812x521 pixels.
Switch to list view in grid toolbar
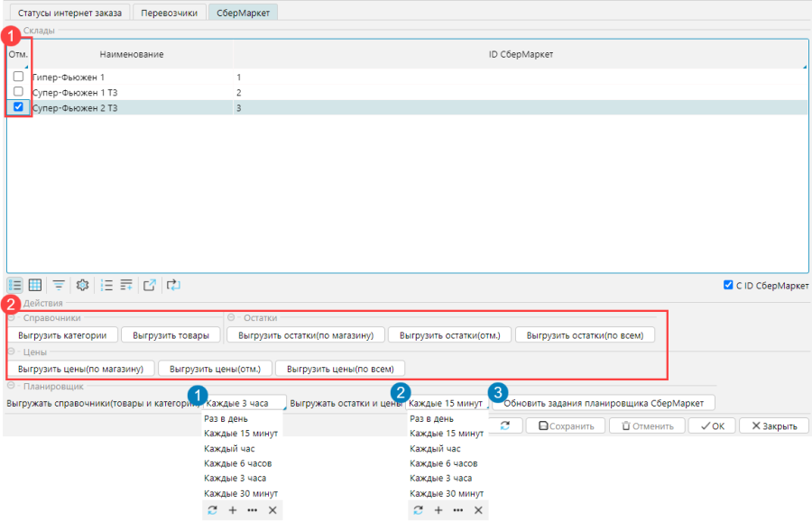[15, 285]
